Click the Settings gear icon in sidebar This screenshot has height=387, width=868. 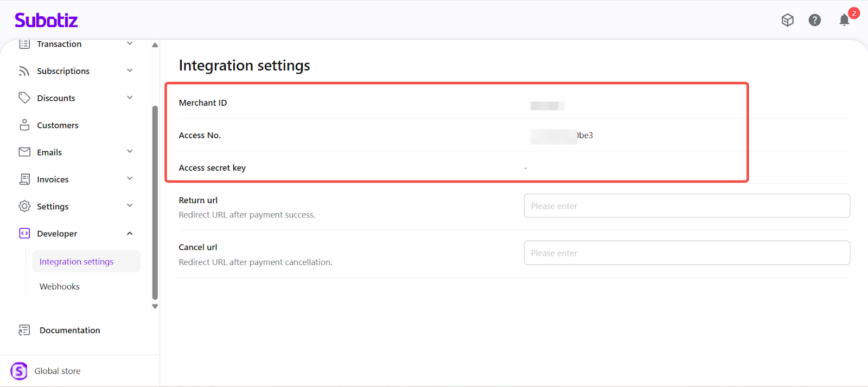point(24,207)
